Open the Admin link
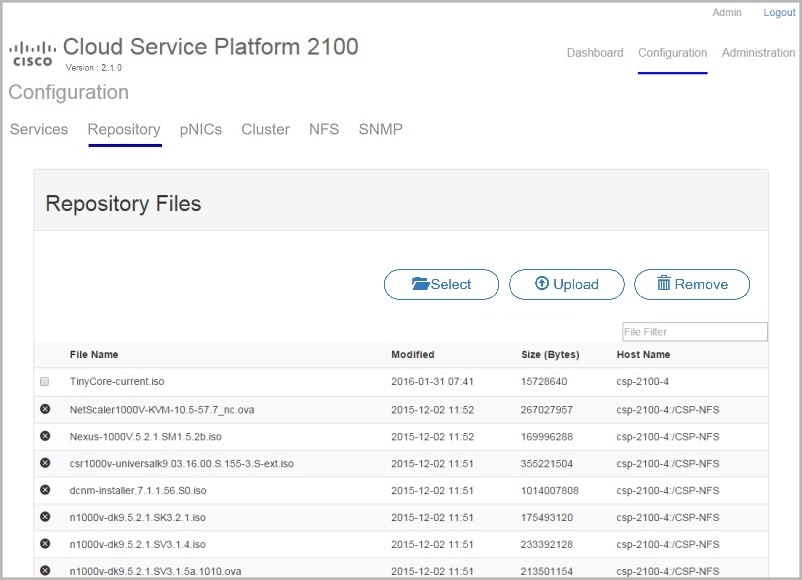Image resolution: width=802 pixels, height=580 pixels. pos(726,12)
